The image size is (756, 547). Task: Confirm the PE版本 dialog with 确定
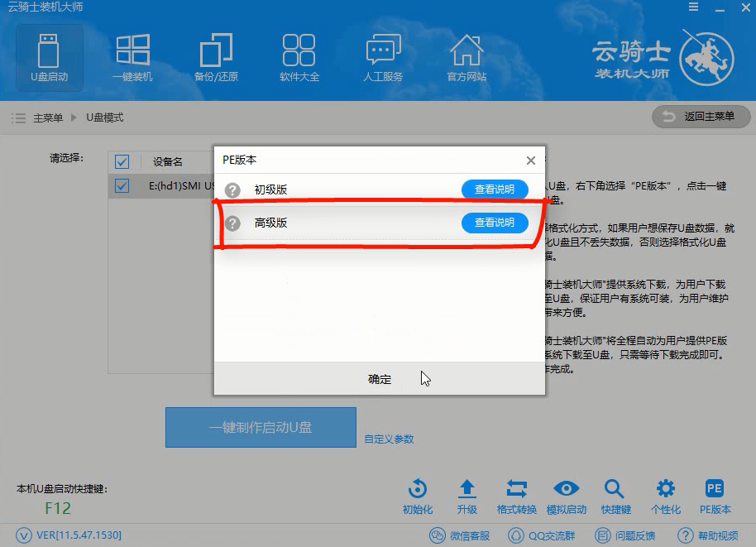point(379,379)
